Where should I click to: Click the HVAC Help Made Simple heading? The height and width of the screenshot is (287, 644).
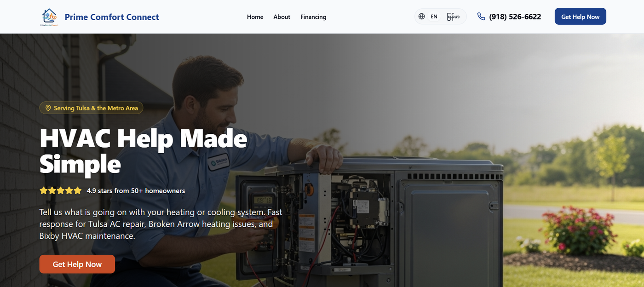(144, 151)
